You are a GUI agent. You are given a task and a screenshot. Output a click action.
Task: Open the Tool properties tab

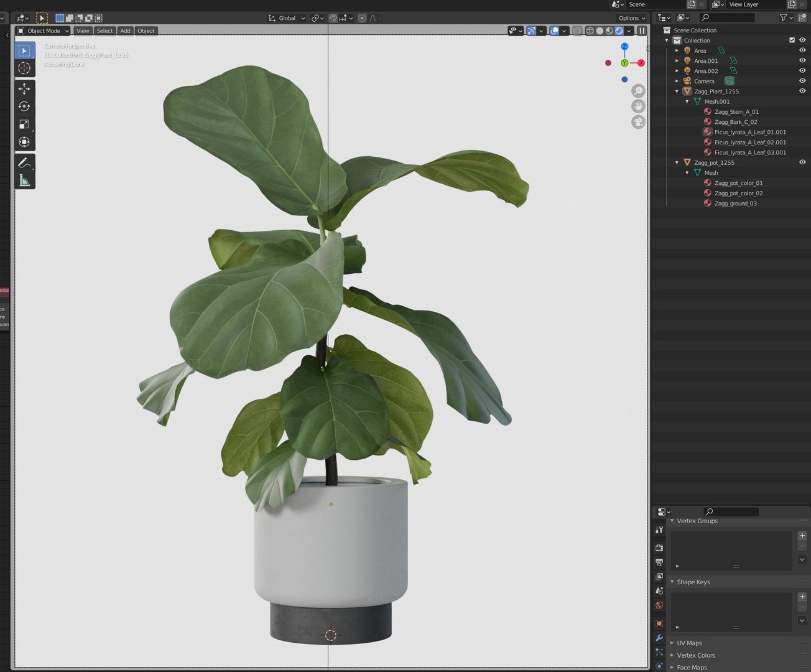pyautogui.click(x=659, y=530)
